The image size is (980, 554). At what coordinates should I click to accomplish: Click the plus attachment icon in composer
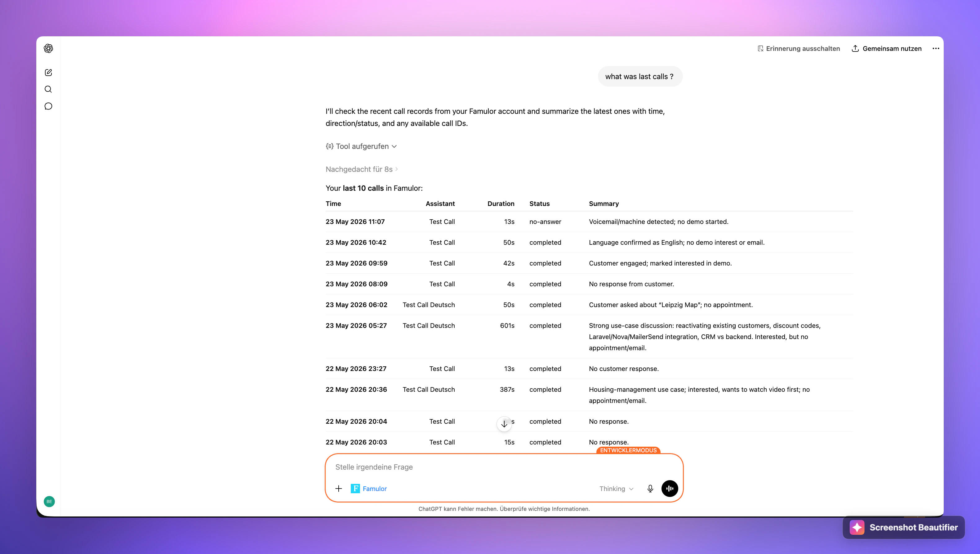[339, 489]
